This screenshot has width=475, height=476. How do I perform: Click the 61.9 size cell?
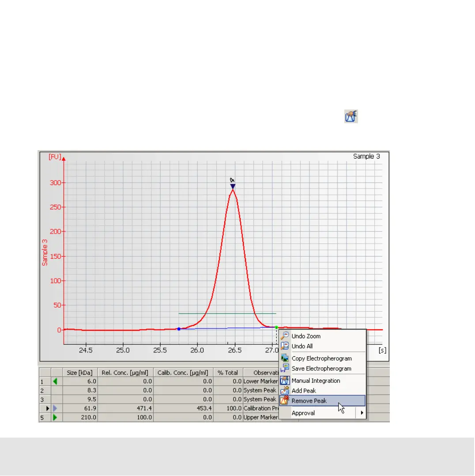[80, 408]
